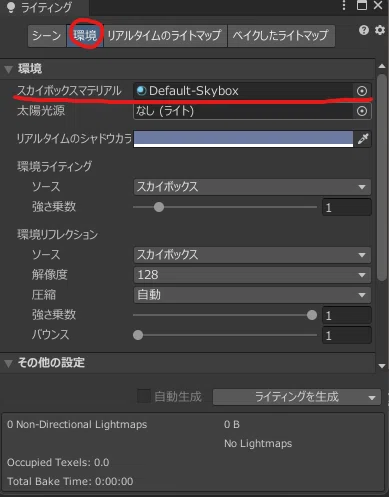Screen dimensions: 389x497
Task: Click the バウンス label
Action: [50, 335]
